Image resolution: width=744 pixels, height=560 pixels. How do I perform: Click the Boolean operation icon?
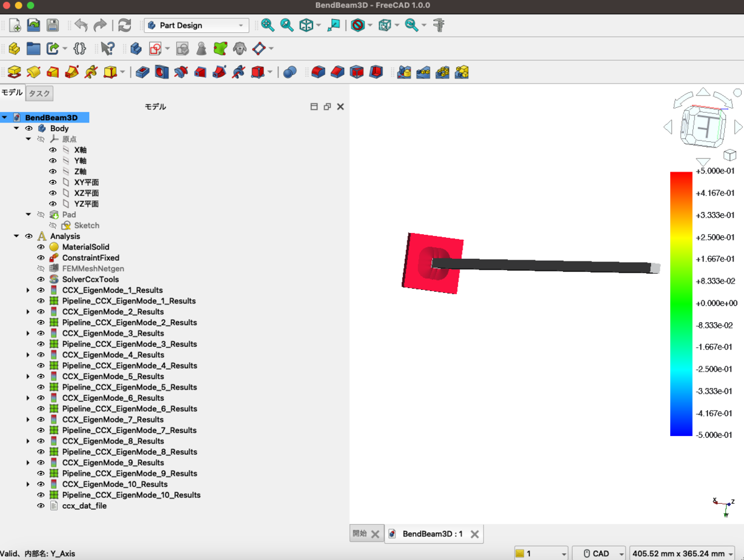[x=290, y=72]
